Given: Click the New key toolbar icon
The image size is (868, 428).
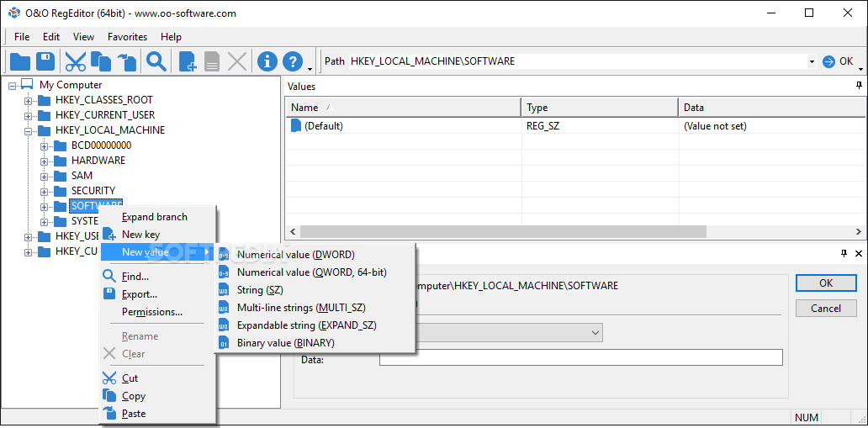Looking at the screenshot, I should point(188,61).
